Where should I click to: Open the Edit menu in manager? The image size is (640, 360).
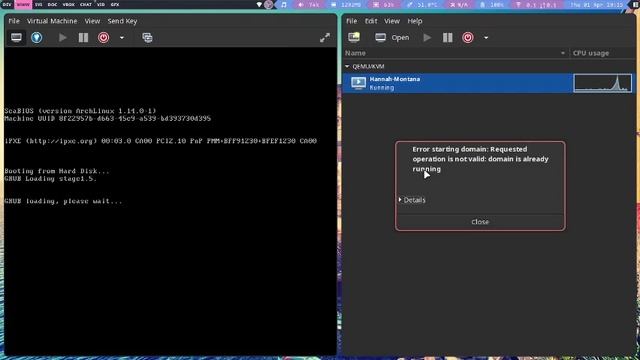click(x=371, y=21)
